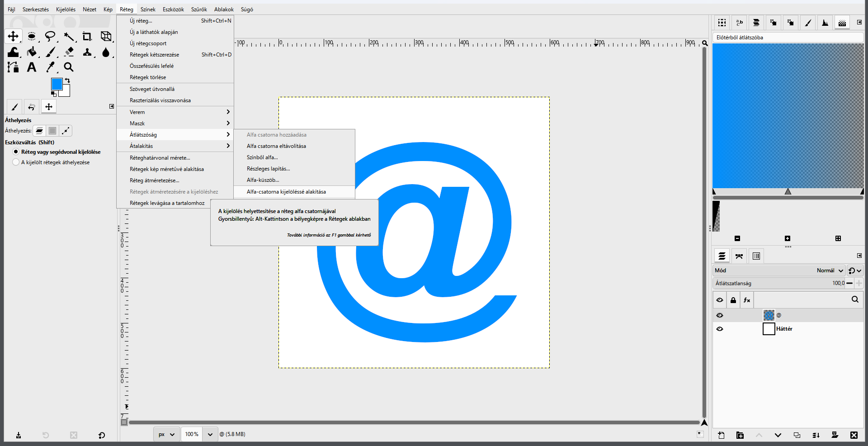Choose 'Rétegek kép méretűvé alakítása'
Viewport: 868px width, 446px height.
pos(175,169)
